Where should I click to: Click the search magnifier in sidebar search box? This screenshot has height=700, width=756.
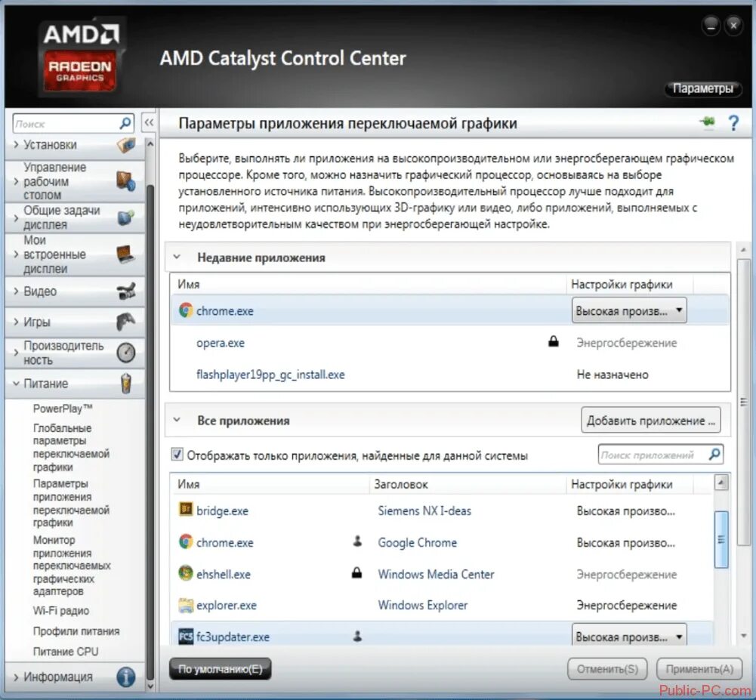click(125, 123)
